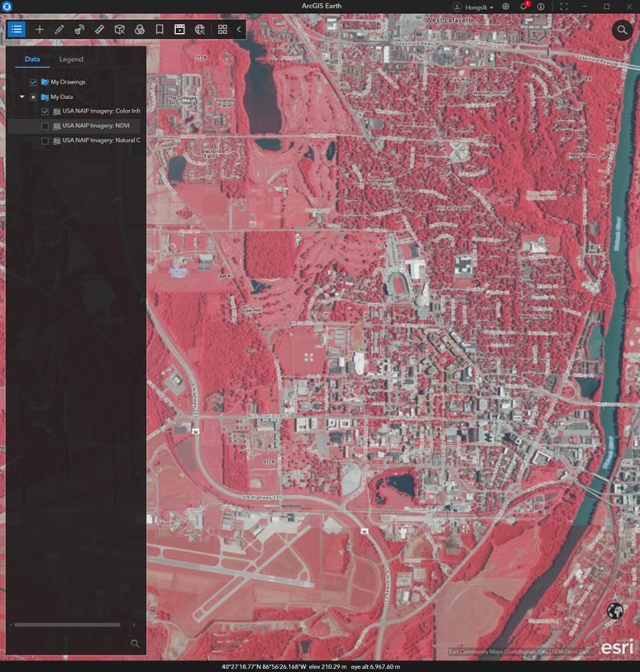
Task: Open the settings gear in title bar
Action: pyautogui.click(x=506, y=7)
